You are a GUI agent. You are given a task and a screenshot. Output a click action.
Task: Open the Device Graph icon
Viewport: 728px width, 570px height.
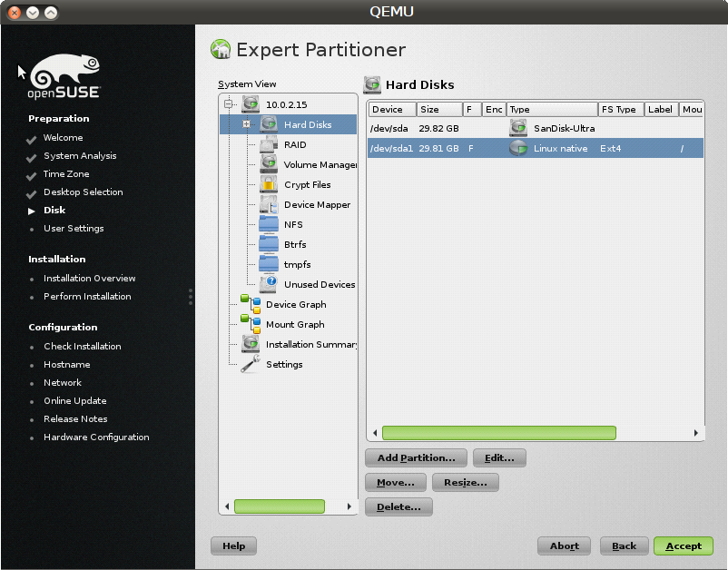click(x=250, y=304)
